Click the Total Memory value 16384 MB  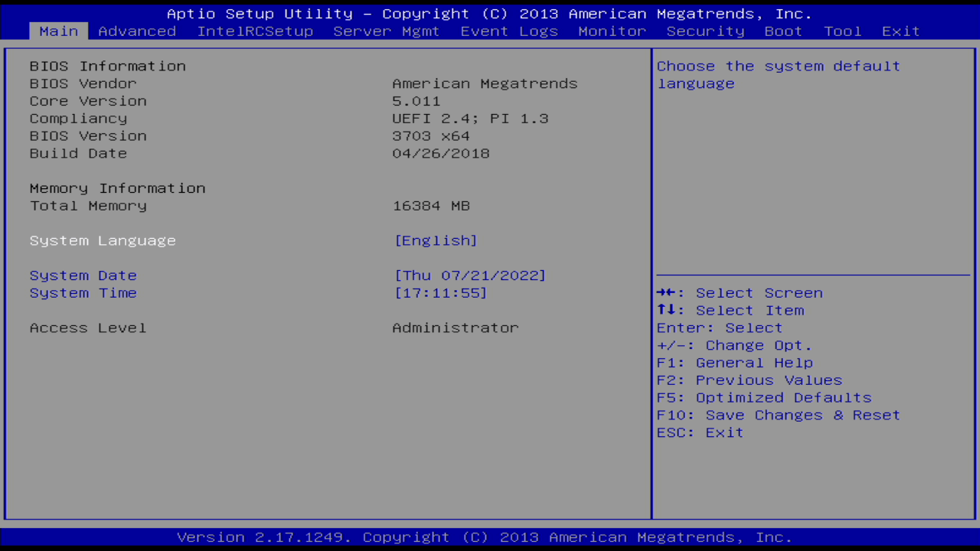tap(431, 206)
